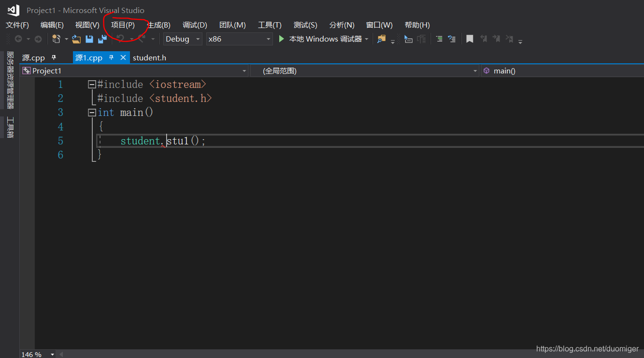The image size is (644, 358).
Task: Click the green Start Debugging play icon
Action: [x=282, y=39]
